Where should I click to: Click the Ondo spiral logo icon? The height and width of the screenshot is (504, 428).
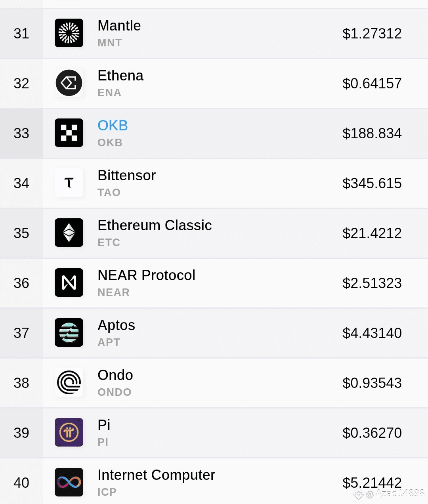point(69,382)
